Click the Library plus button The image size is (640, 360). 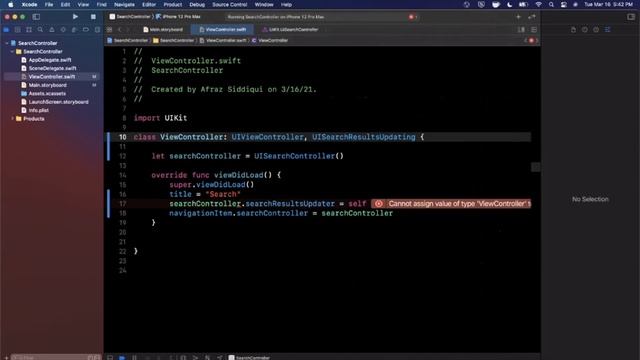[x=518, y=17]
